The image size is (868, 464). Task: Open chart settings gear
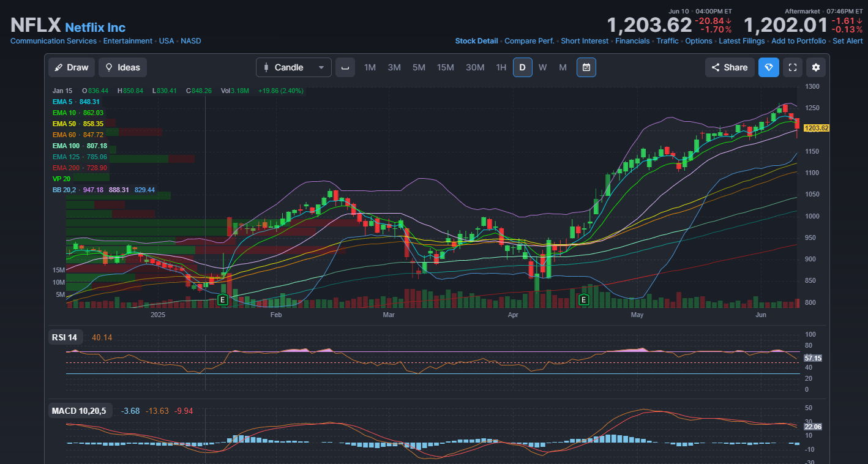816,67
